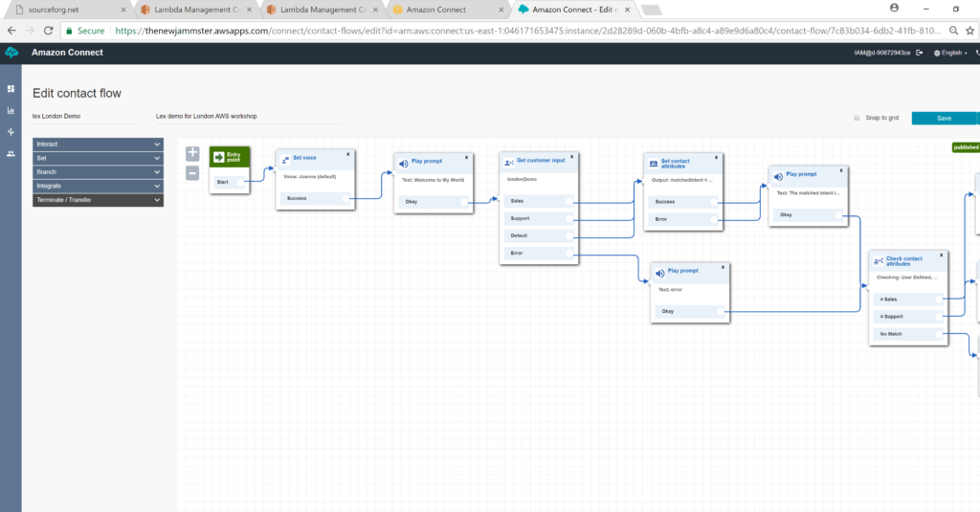Screen dimensions: 980x512
Task: Open the Chrome profile avatar icon
Action: point(895,8)
